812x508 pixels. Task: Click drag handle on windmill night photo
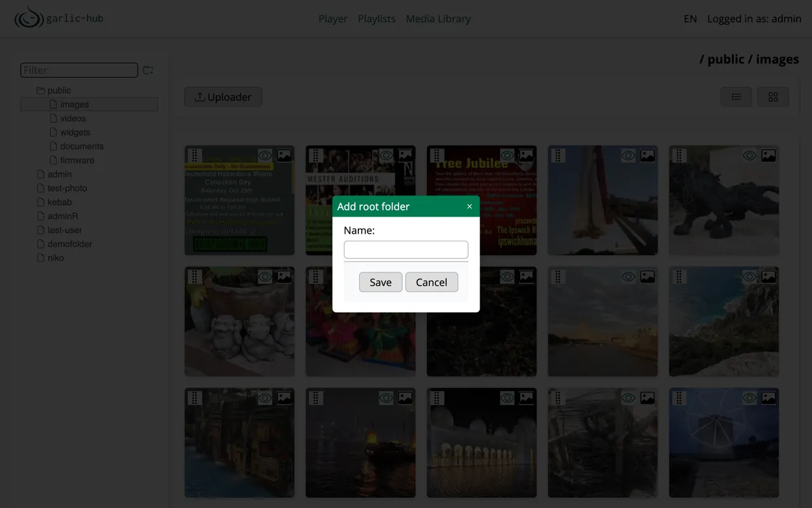[679, 398]
